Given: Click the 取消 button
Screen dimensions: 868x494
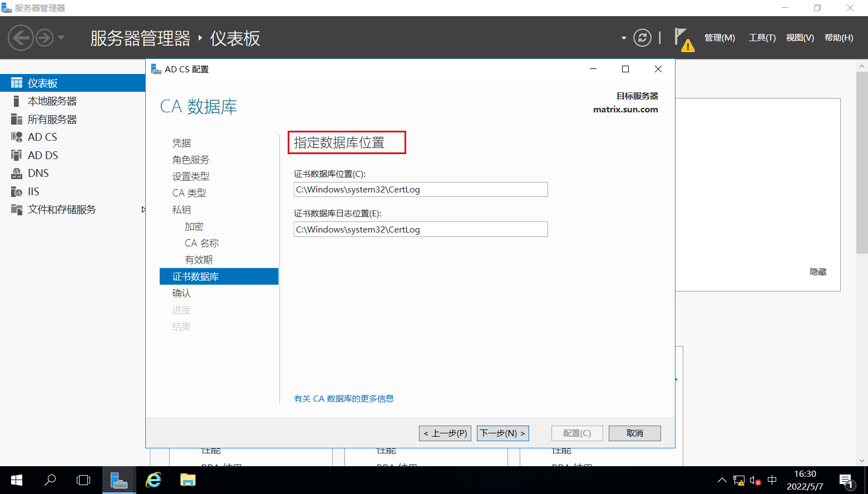Looking at the screenshot, I should (x=635, y=433).
